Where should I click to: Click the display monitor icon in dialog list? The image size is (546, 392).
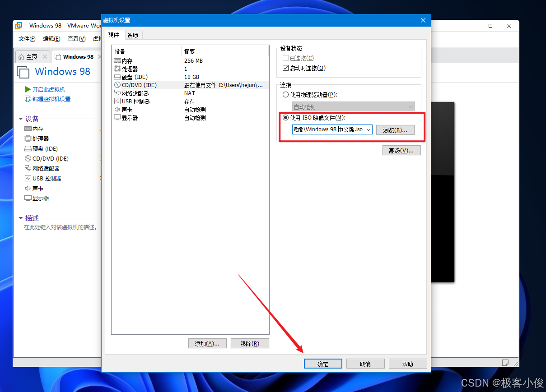(117, 117)
